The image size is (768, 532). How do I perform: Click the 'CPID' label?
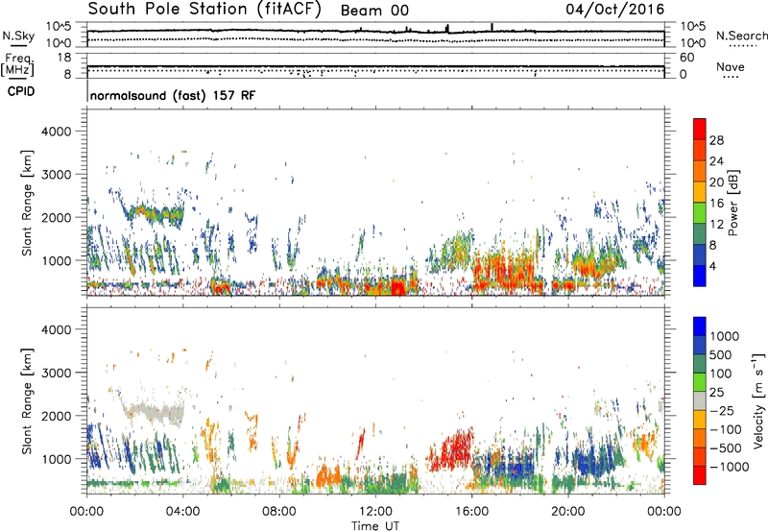20,91
